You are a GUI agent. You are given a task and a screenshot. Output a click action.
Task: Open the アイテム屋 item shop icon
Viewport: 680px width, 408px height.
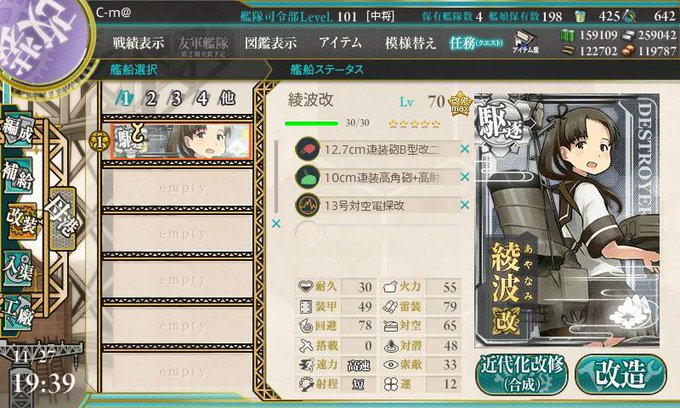[x=526, y=42]
